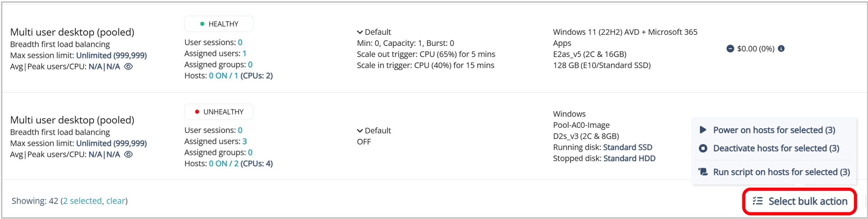This screenshot has width=868, height=219.
Task: Click the Hosts 0 ON / 2 link
Action: tap(223, 164)
